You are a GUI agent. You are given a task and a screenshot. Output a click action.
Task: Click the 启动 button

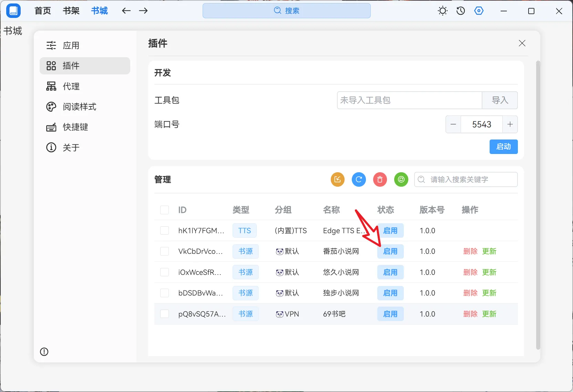[x=503, y=147]
